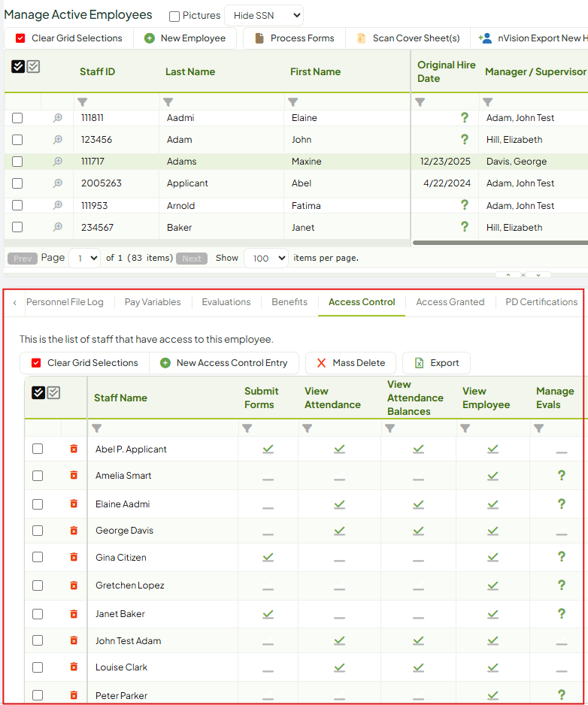The image size is (588, 705).
Task: Switch to Pay Variables tab
Action: [153, 302]
